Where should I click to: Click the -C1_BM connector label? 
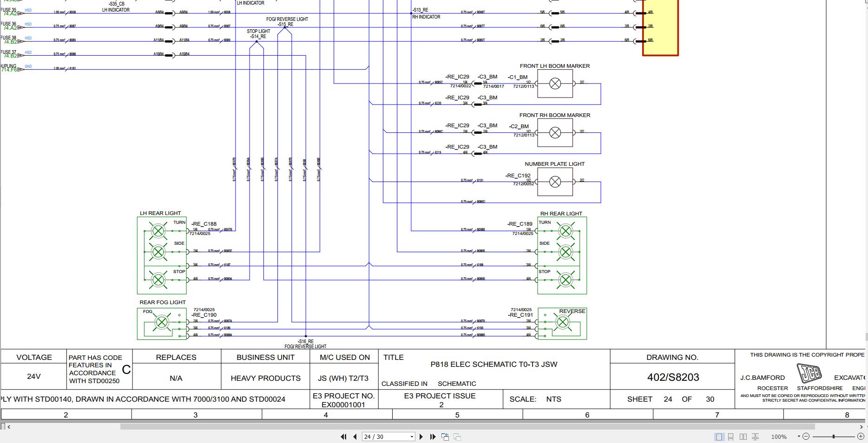coord(518,78)
